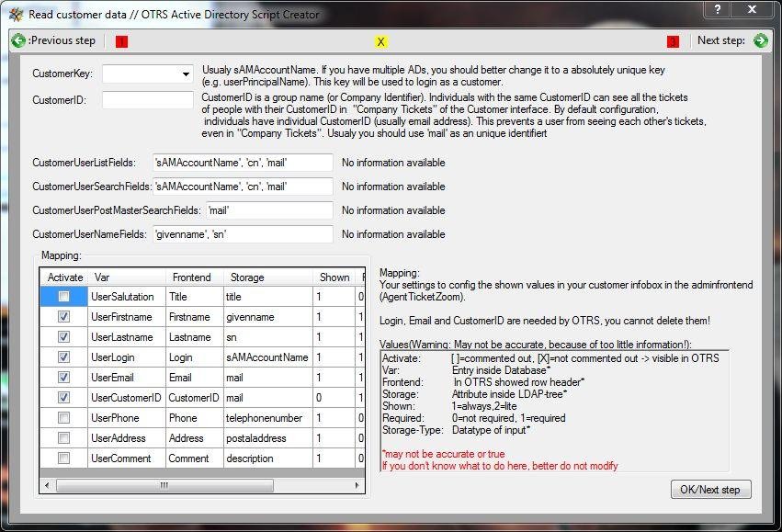This screenshot has height=532, width=782.
Task: Click the yellow X marker in the toolbar
Action: [380, 42]
